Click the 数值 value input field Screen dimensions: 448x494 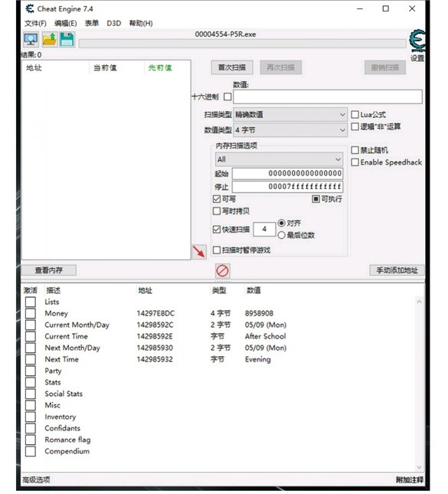(x=328, y=97)
